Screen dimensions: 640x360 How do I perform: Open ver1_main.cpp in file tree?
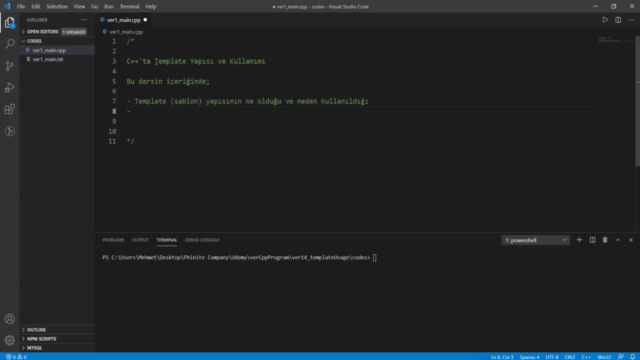click(x=49, y=50)
